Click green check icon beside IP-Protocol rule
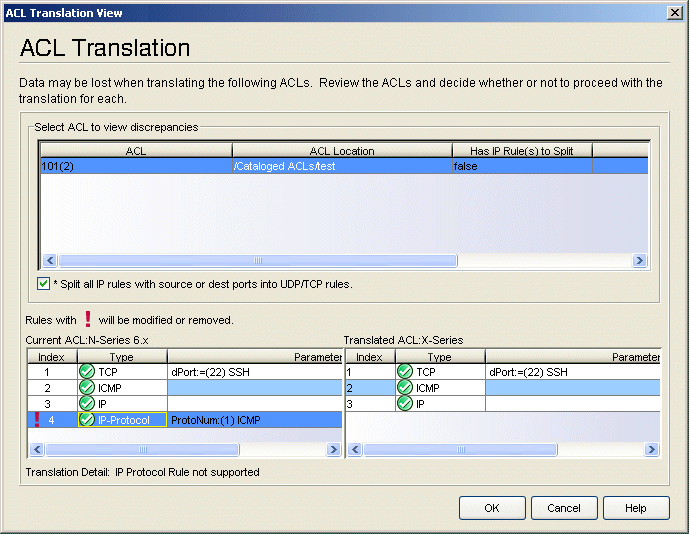 pos(87,420)
